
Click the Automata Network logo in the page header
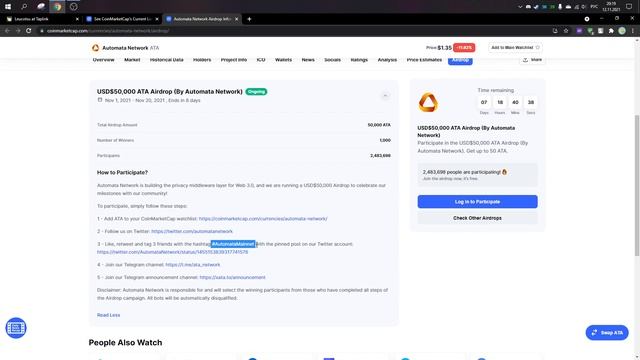96,48
